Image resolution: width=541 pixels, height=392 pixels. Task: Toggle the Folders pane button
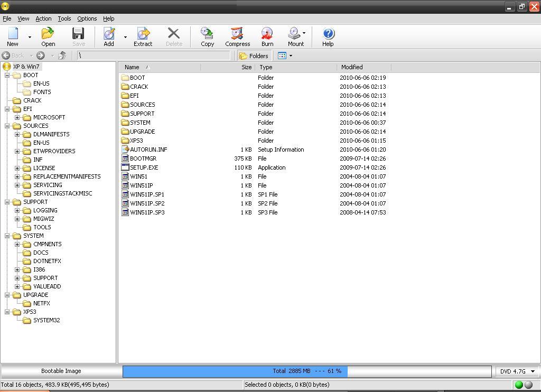pos(254,55)
